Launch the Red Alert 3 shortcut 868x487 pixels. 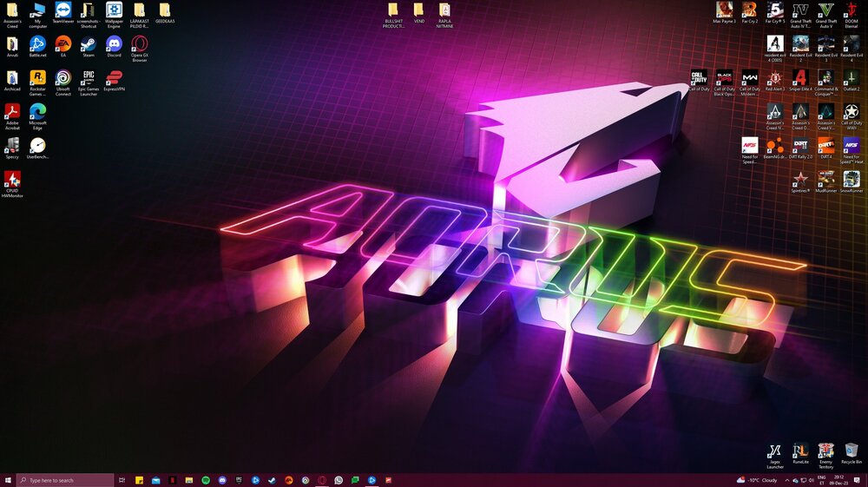[x=775, y=80]
